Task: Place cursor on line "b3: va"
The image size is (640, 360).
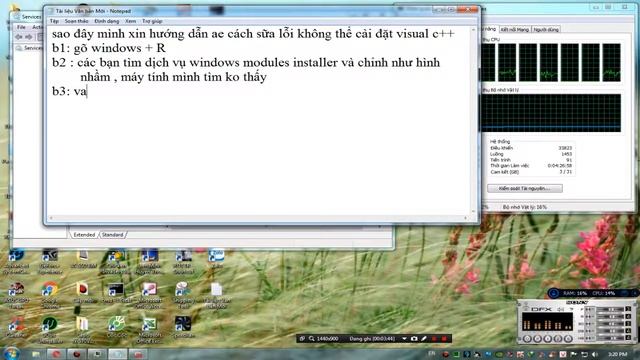Action: pyautogui.click(x=69, y=91)
